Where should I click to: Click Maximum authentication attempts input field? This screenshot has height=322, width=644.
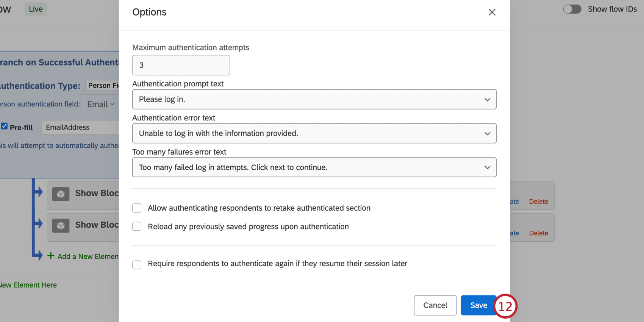pyautogui.click(x=181, y=65)
